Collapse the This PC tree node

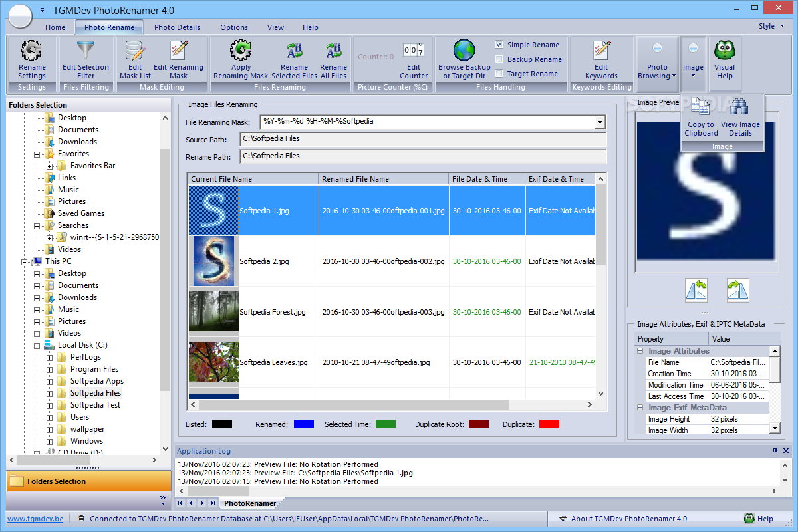point(25,261)
